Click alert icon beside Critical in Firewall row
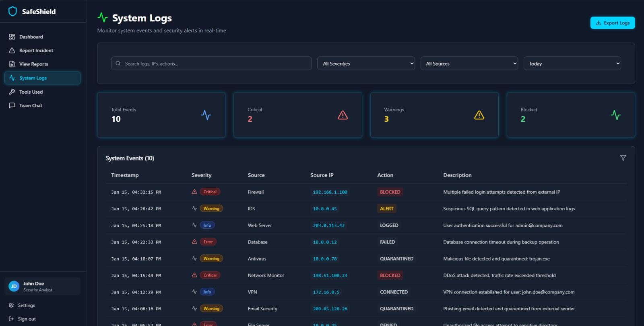644x326 pixels. [194, 192]
